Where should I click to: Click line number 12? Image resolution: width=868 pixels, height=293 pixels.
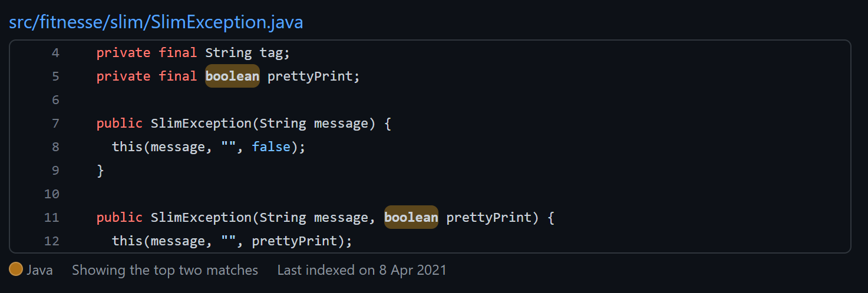[52, 241]
